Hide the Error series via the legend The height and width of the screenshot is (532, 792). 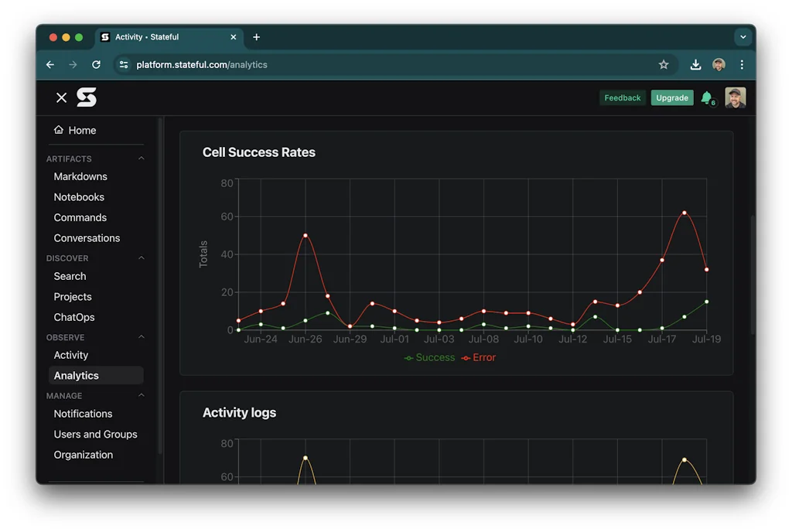(478, 357)
